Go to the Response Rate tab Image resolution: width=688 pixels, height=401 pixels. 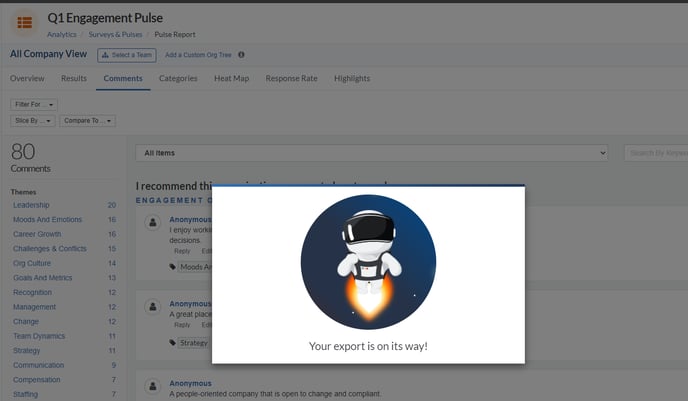pyautogui.click(x=291, y=79)
